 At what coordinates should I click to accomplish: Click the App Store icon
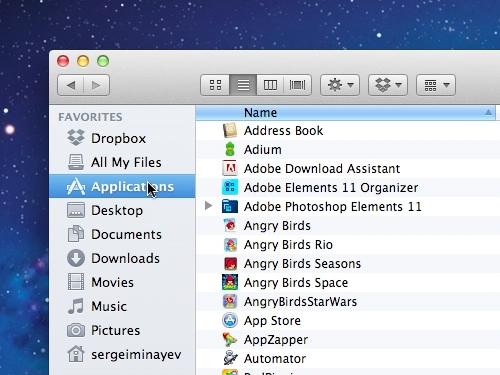230,320
